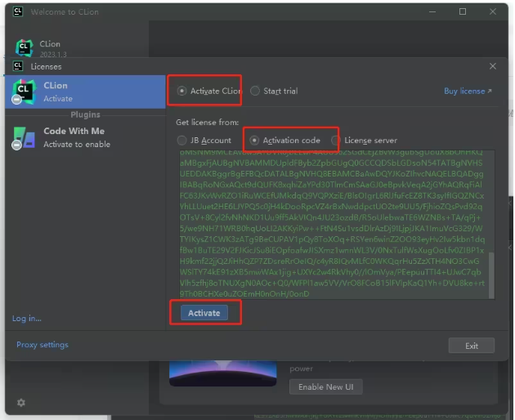Screen dimensions: 515x420
Task: Click the new UI preview thumbnail
Action: [x=222, y=373]
